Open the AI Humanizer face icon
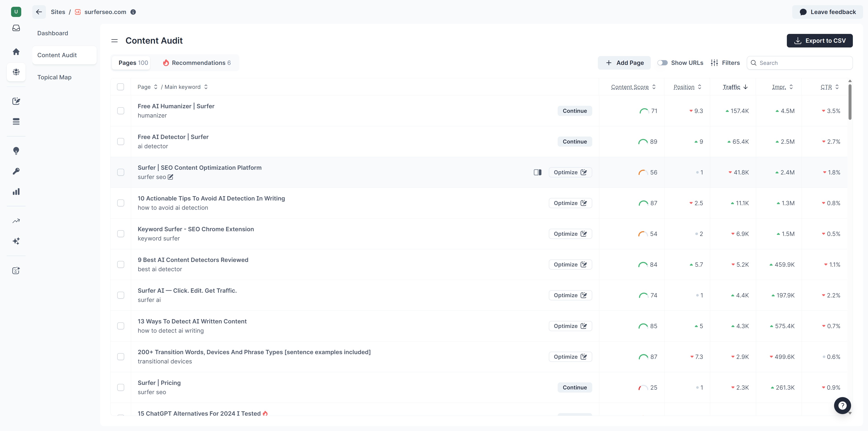This screenshot has width=868, height=431. 16,270
